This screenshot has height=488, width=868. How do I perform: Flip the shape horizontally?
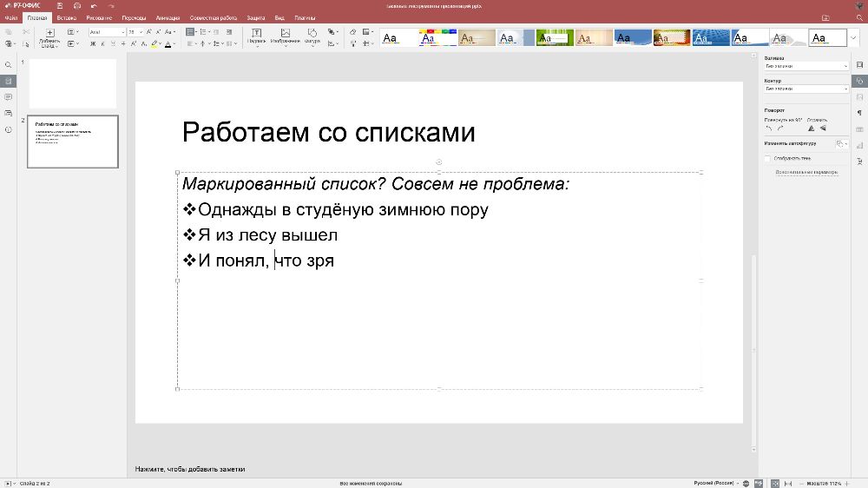(x=812, y=129)
